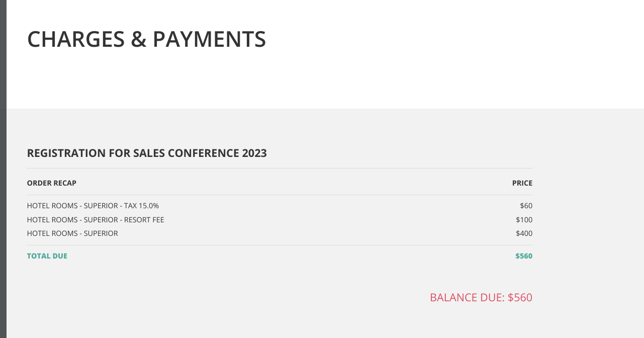Click the $60 tax price
644x338 pixels.
point(526,206)
